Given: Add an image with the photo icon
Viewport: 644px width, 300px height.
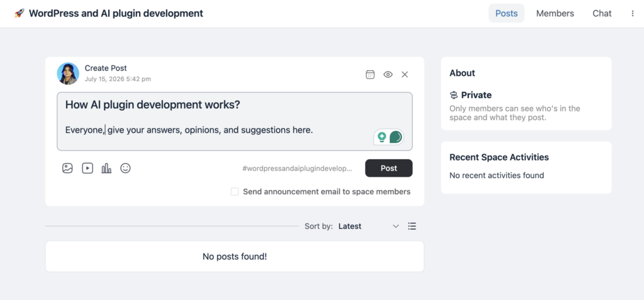Looking at the screenshot, I should tap(67, 168).
